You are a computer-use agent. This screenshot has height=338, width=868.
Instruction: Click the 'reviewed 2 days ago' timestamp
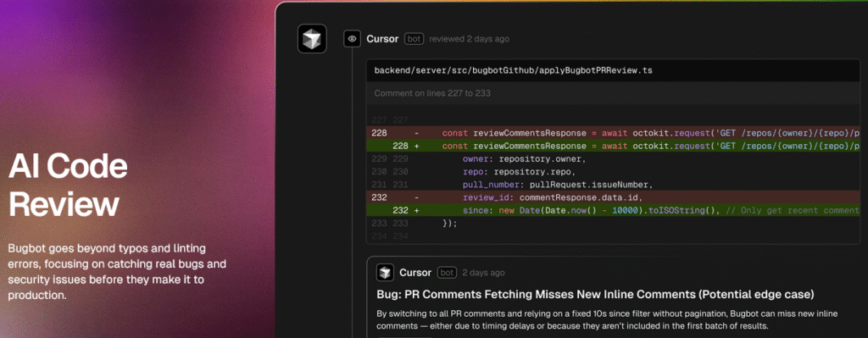[x=470, y=39]
